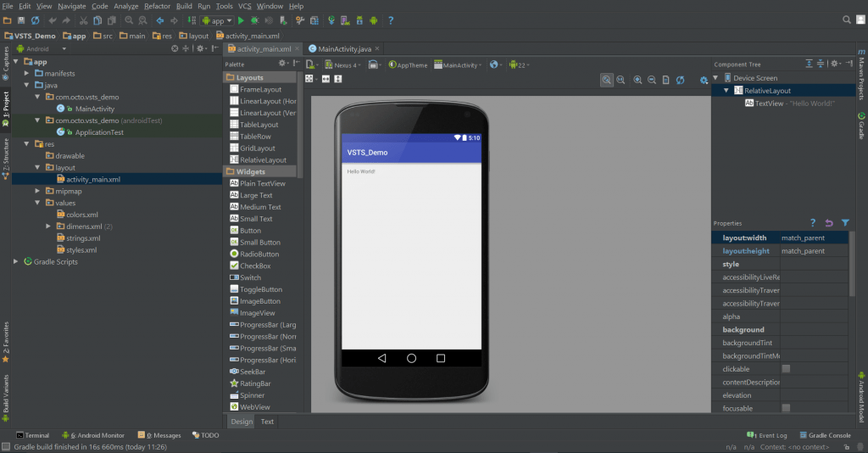Click the Undo arrow in the toolbar

[x=53, y=20]
